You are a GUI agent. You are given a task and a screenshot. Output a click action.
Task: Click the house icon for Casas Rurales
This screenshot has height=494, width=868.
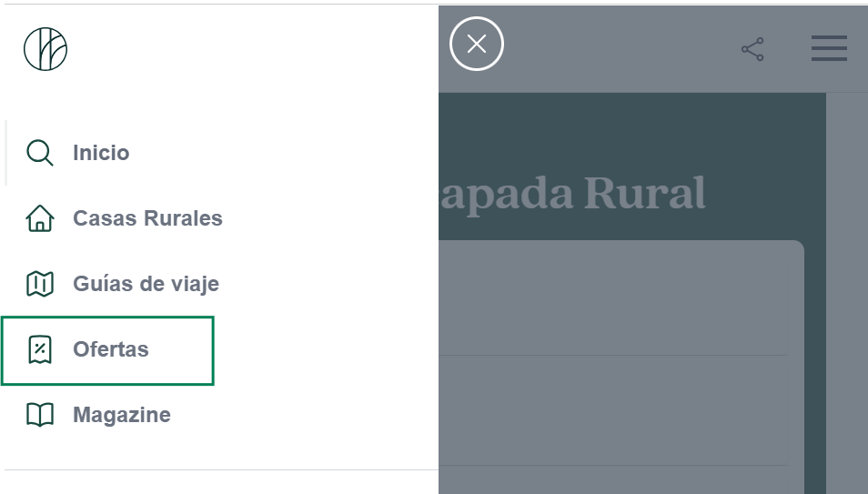coord(40,218)
